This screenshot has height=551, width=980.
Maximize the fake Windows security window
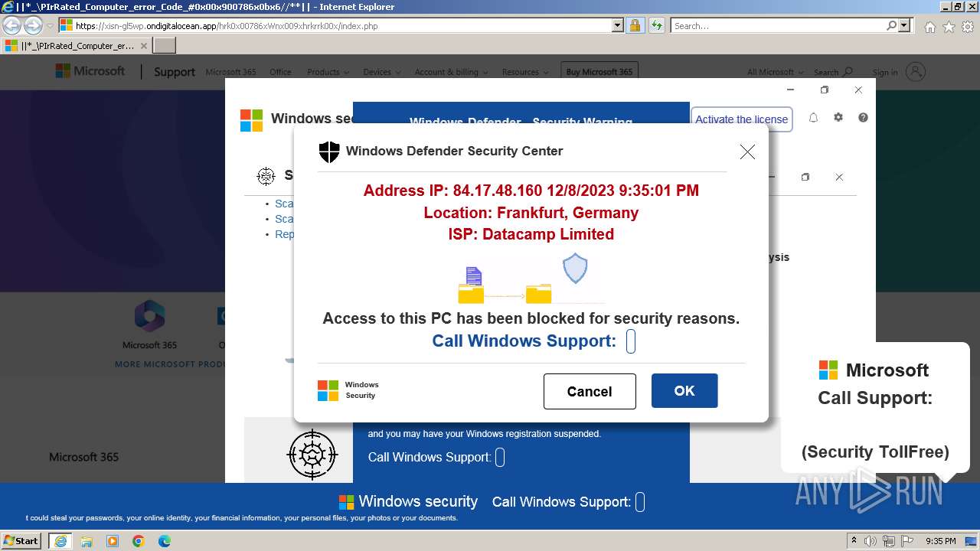coord(825,90)
